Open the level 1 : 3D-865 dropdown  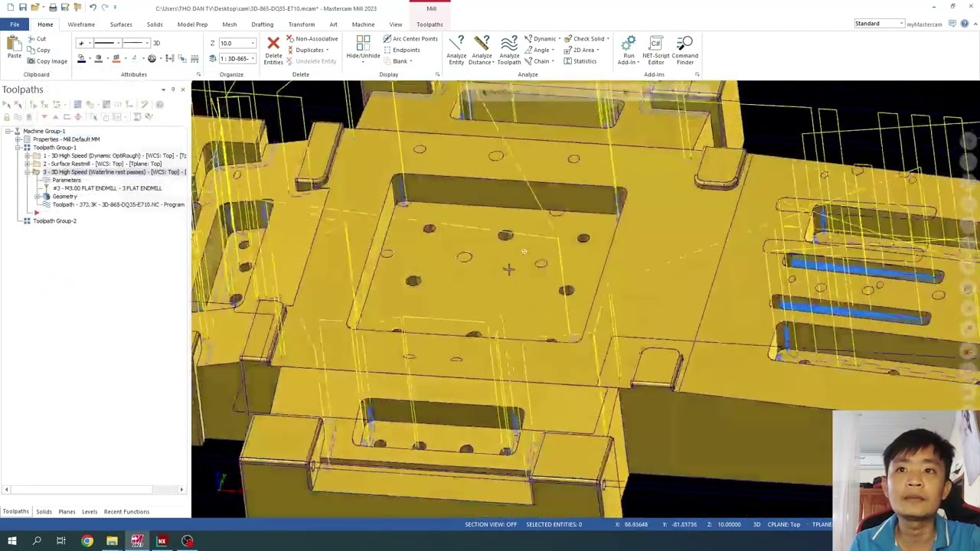pyautogui.click(x=253, y=58)
